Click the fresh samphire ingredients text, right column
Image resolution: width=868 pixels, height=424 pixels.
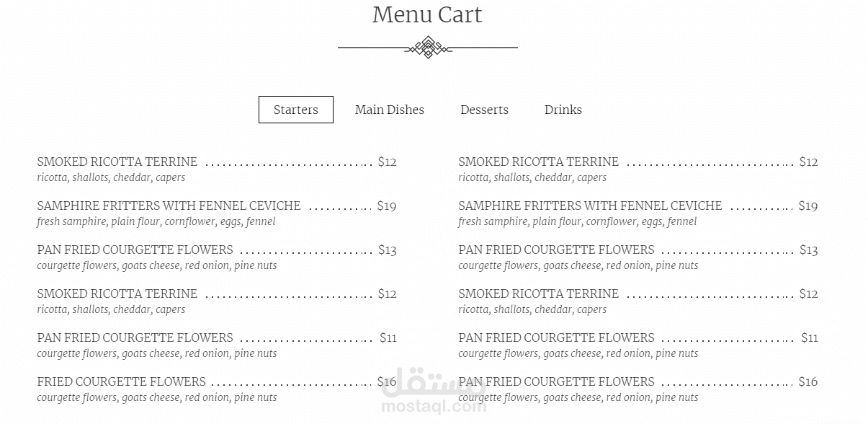(577, 222)
